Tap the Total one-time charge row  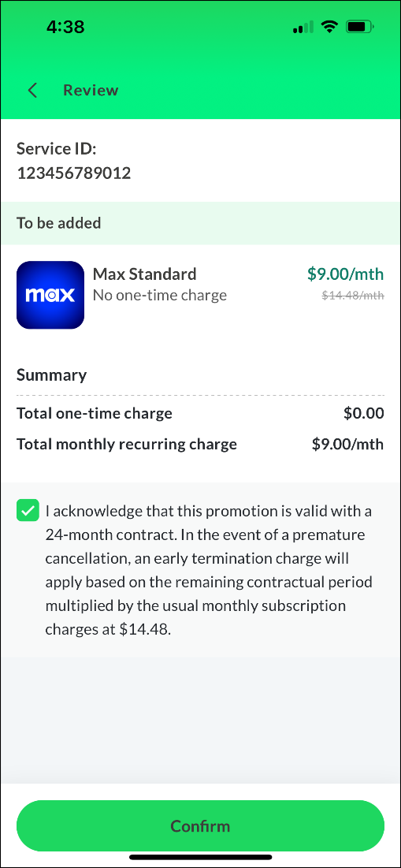point(200,414)
